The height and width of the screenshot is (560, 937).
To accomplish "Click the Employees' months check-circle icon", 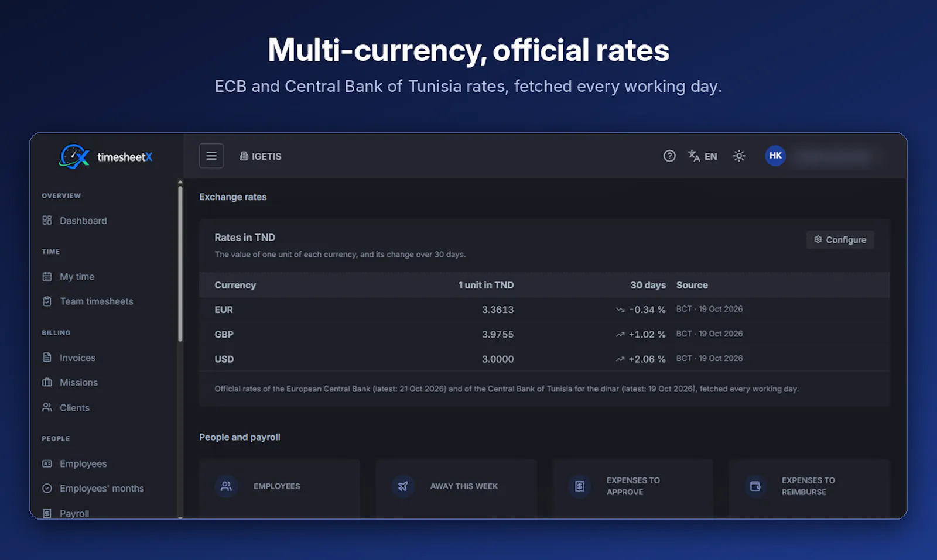I will click(x=47, y=489).
